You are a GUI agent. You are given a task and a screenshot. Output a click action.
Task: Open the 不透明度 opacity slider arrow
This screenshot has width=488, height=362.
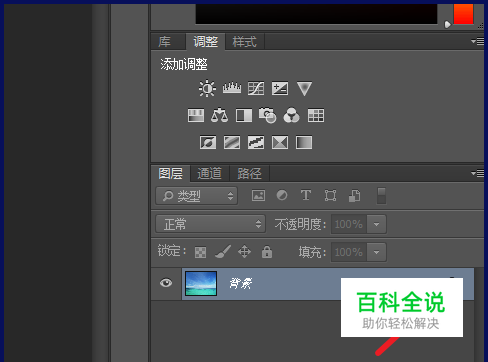point(377,224)
